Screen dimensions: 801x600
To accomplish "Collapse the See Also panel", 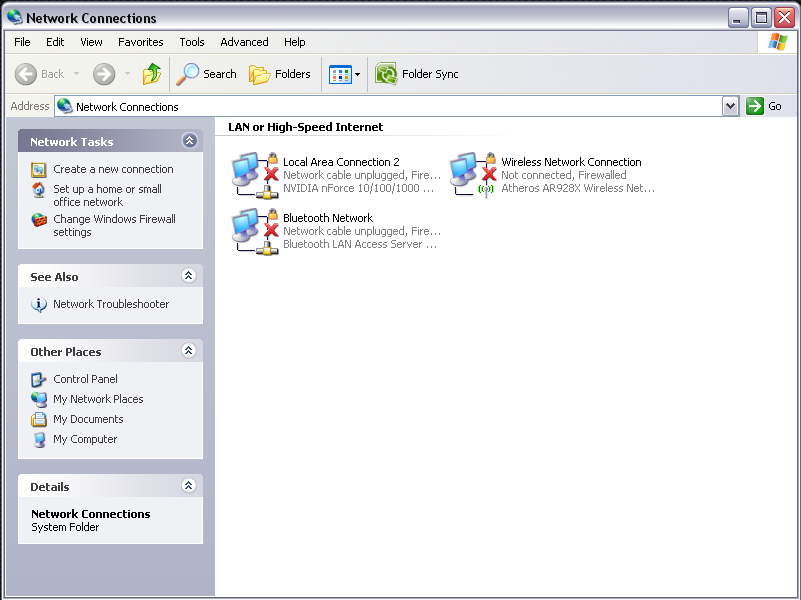I will pos(189,276).
